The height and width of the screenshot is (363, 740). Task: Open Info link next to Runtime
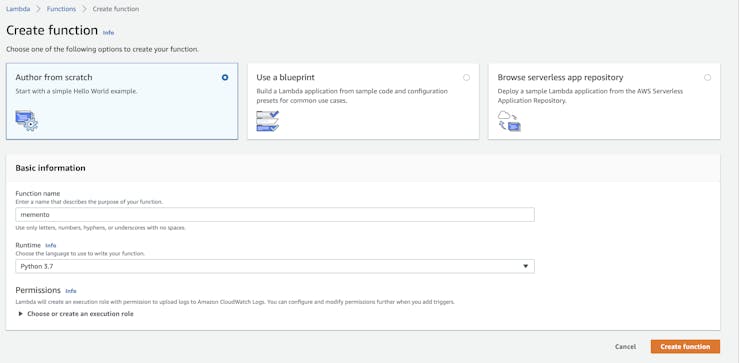(x=50, y=245)
